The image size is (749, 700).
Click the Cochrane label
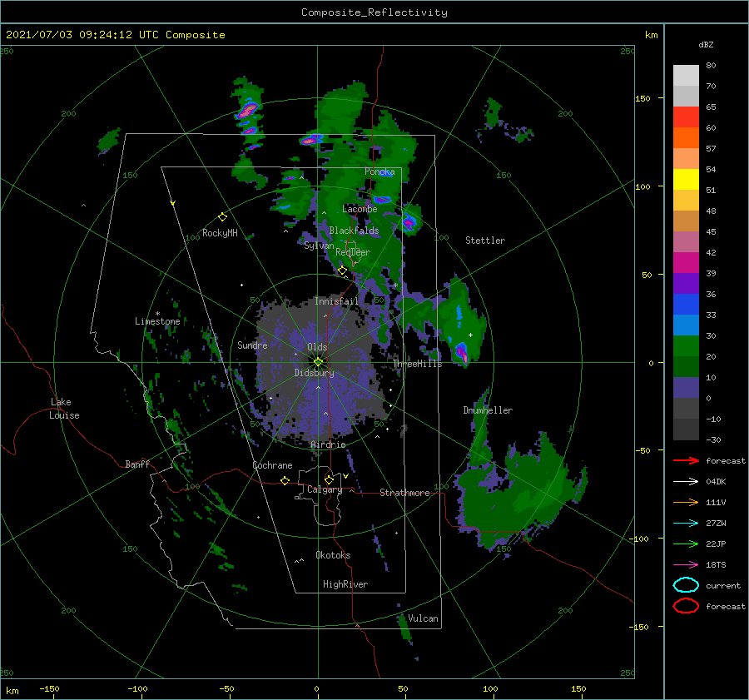[x=272, y=465]
